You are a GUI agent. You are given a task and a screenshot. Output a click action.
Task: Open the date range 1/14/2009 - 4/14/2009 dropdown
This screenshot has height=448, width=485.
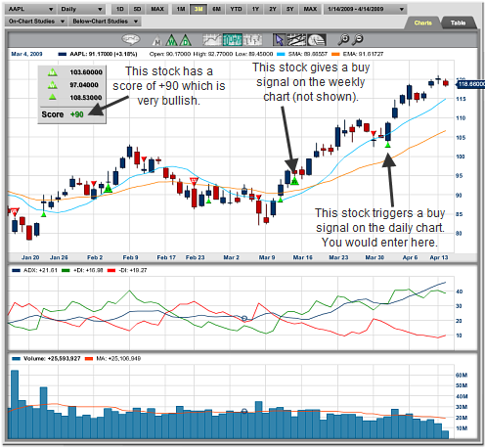pyautogui.click(x=366, y=9)
